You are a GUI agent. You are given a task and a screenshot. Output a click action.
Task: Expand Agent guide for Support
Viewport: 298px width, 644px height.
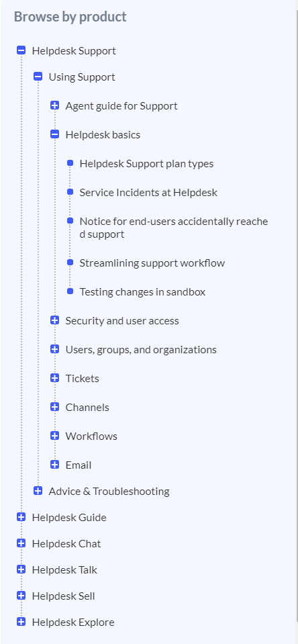click(x=54, y=105)
